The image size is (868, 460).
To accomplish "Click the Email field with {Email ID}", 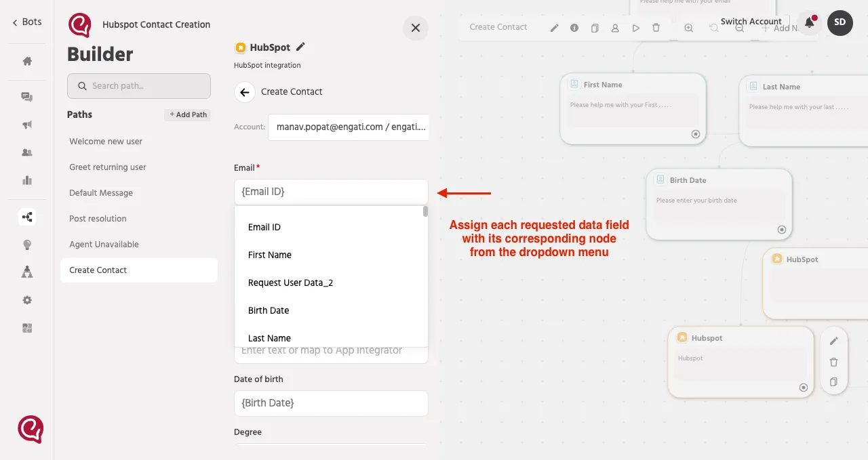I will (x=331, y=192).
